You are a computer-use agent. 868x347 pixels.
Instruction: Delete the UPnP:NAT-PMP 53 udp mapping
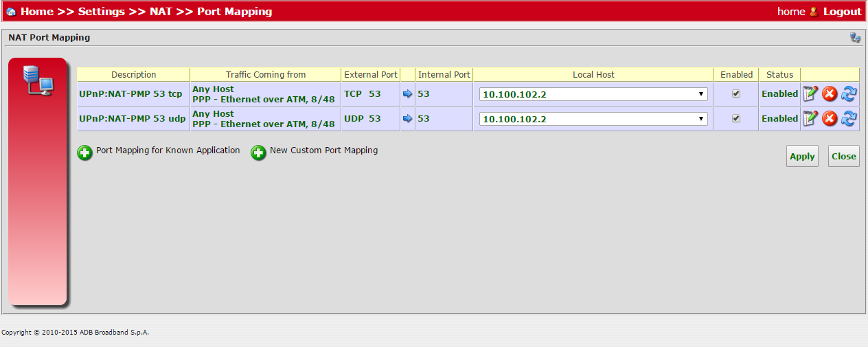[x=830, y=119]
